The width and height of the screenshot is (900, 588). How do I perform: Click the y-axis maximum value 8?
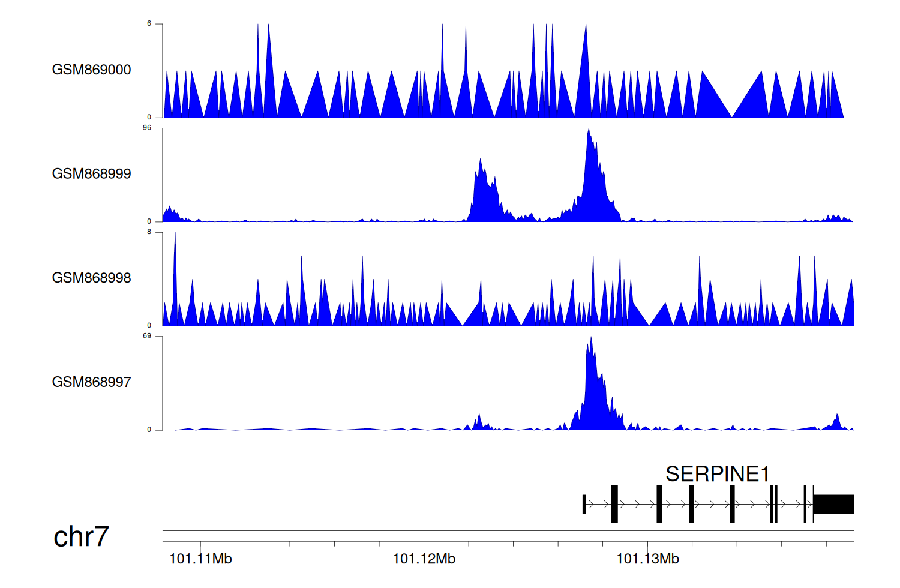(x=149, y=232)
